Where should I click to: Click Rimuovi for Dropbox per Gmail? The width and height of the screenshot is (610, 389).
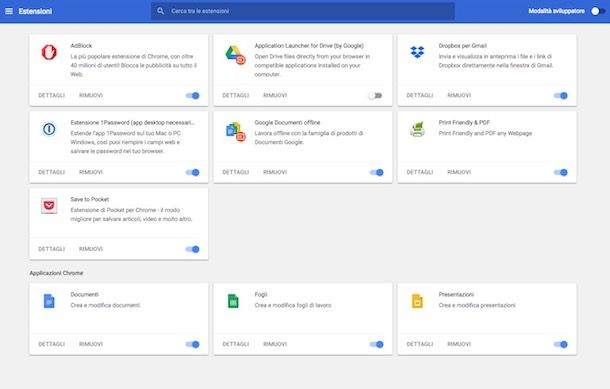click(459, 95)
